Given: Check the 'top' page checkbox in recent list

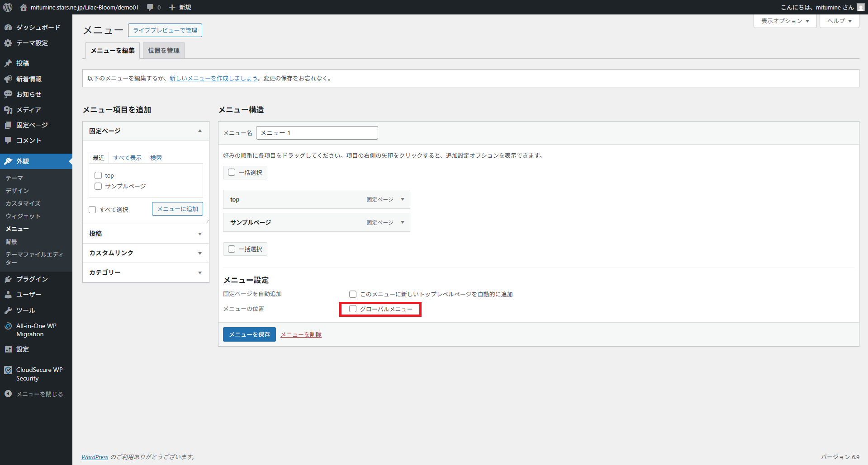Looking at the screenshot, I should click(98, 175).
